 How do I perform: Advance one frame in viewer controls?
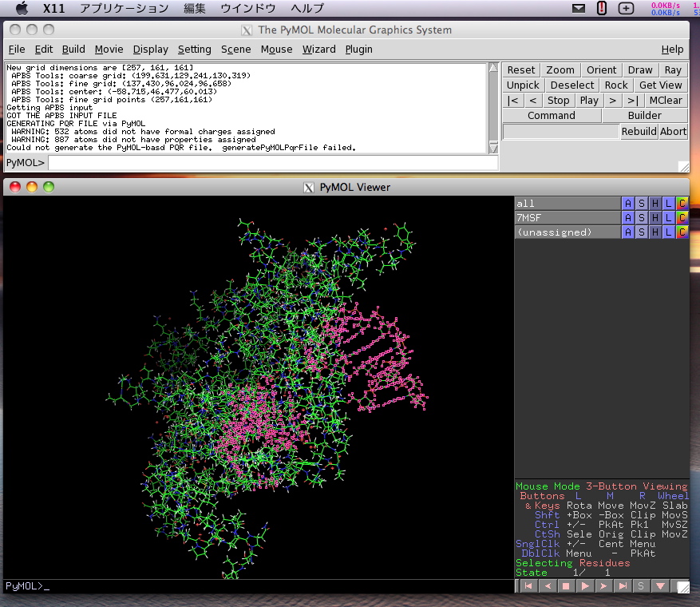603,586
